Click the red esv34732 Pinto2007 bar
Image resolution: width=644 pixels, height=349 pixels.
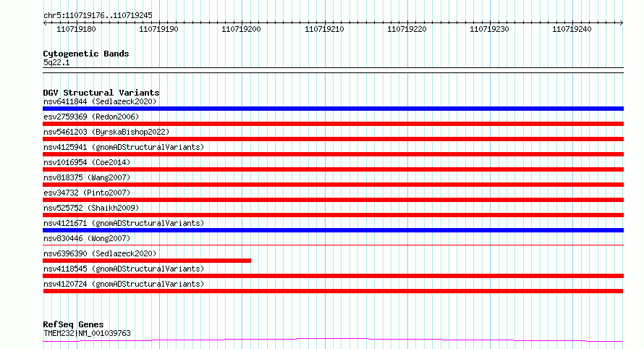click(333, 200)
